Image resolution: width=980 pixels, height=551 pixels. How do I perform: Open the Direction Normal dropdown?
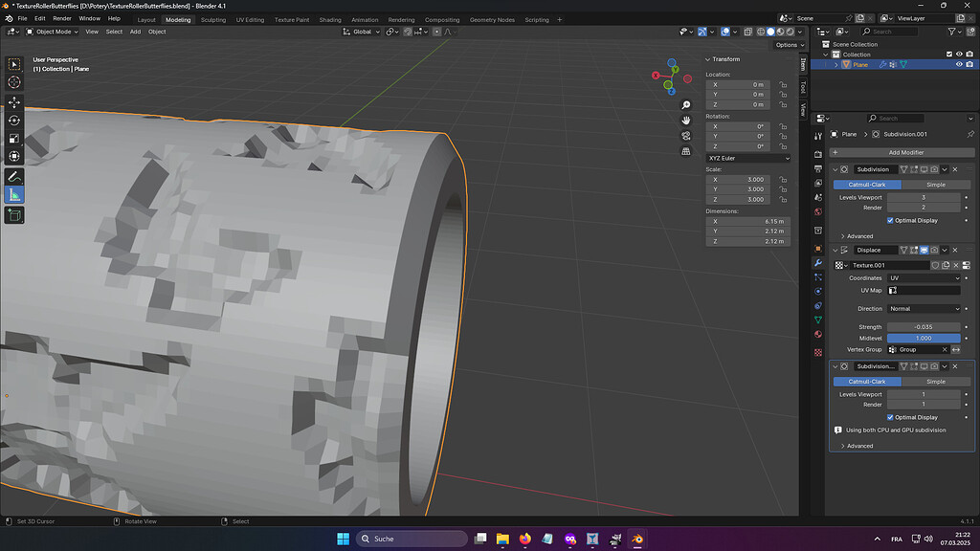click(924, 309)
